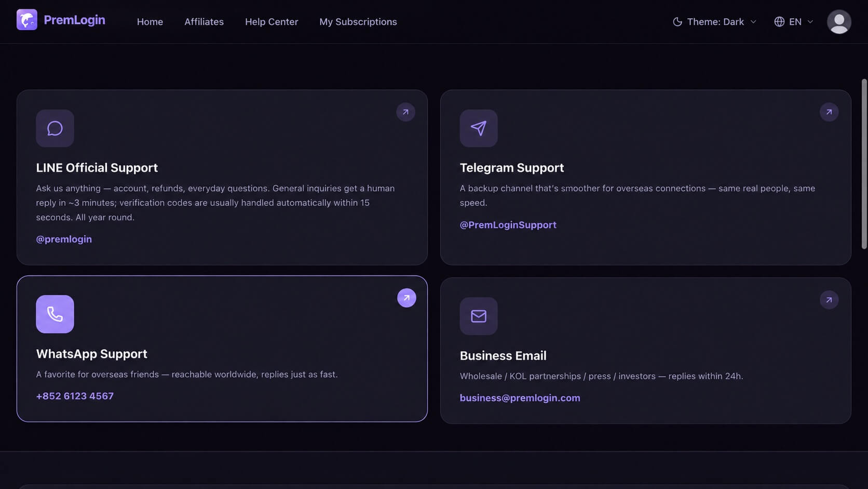Select the Telegram Support heading

[512, 168]
